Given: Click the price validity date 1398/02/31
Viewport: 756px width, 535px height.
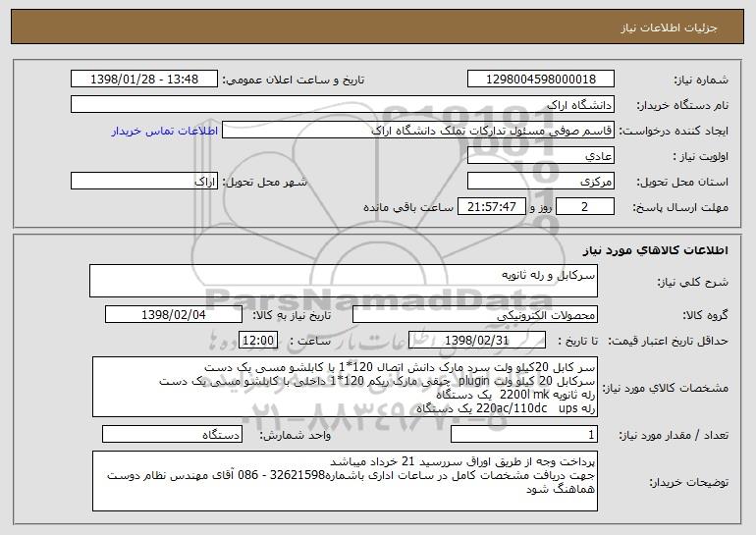Looking at the screenshot, I should coord(477,341).
